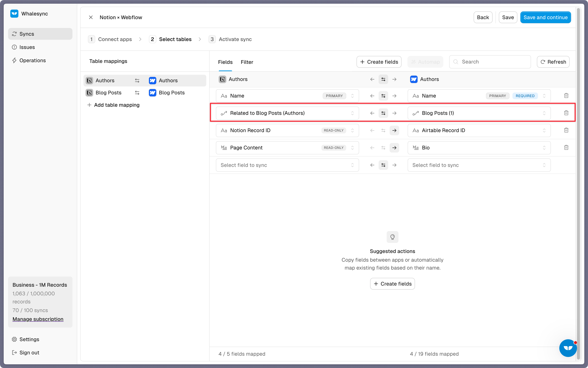Delete the Name field mapping

tap(566, 96)
